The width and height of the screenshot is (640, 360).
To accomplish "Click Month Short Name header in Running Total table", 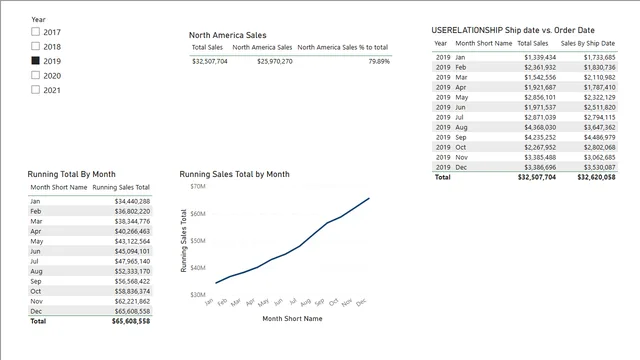I will pyautogui.click(x=59, y=187).
